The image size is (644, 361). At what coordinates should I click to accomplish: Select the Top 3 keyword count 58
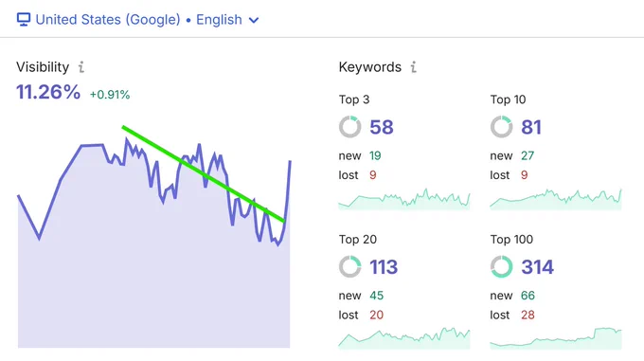point(382,127)
